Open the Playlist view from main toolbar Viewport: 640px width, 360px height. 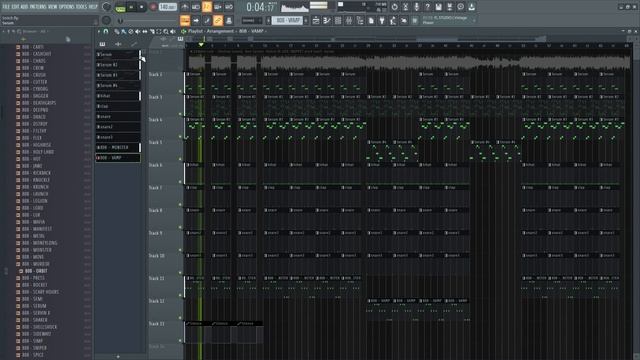coord(316,20)
